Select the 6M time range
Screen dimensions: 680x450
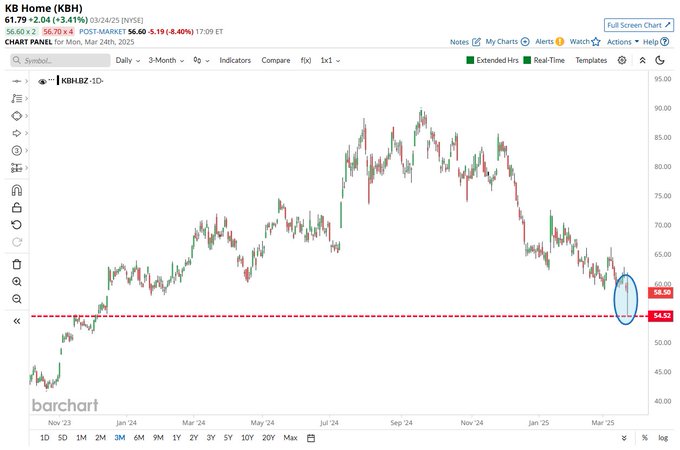[x=139, y=438]
